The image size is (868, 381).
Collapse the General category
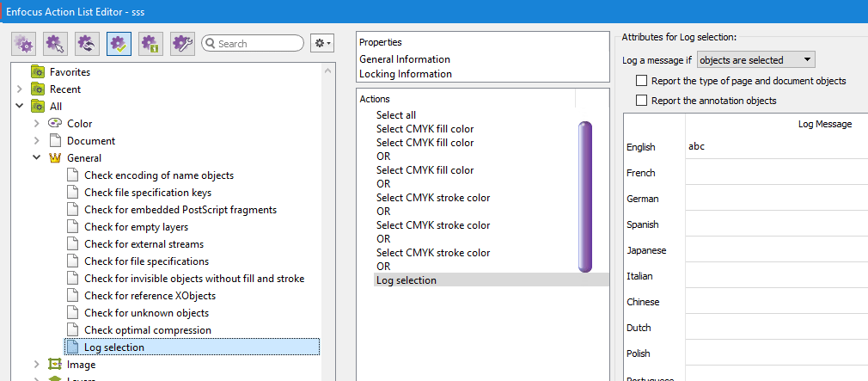[x=37, y=158]
